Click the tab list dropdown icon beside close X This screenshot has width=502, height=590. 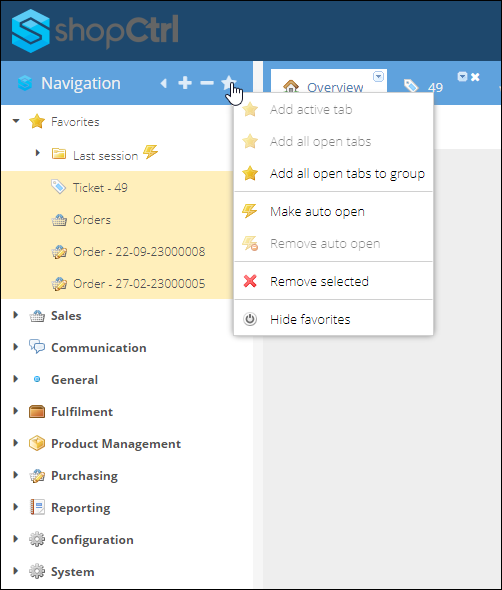462,77
